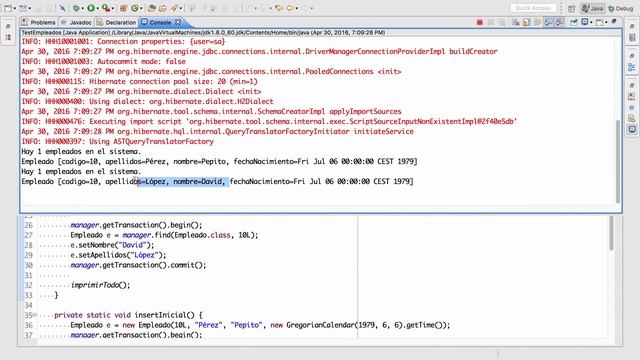Open the New wizard dropdown arrow
This screenshot has height=360, width=640.
point(15,8)
